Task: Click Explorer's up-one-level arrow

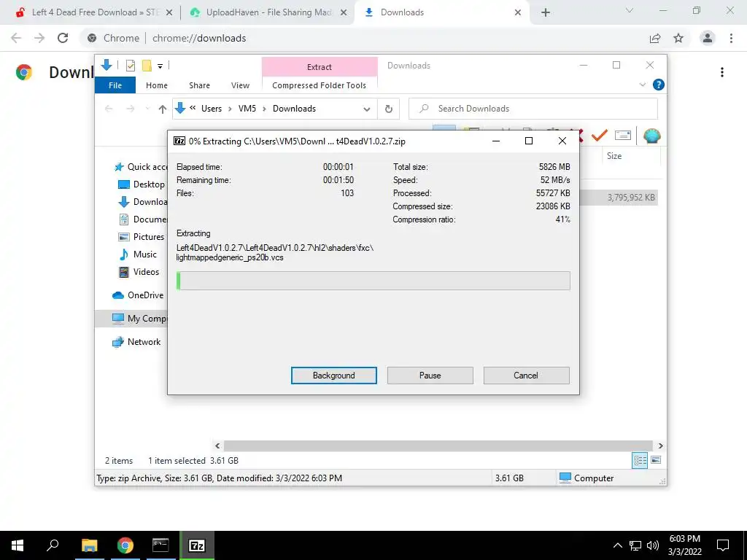Action: click(163, 109)
